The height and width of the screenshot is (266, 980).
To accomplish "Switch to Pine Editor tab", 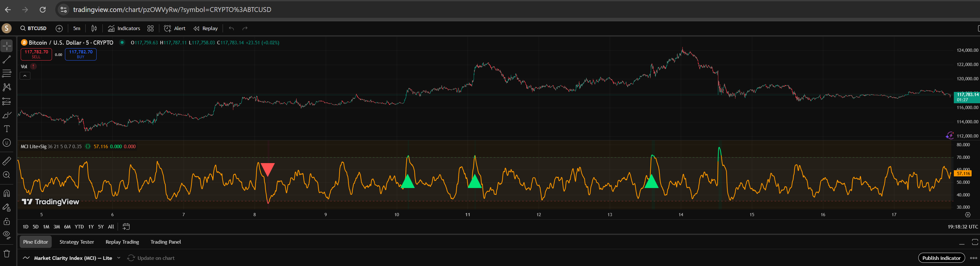I will 35,242.
